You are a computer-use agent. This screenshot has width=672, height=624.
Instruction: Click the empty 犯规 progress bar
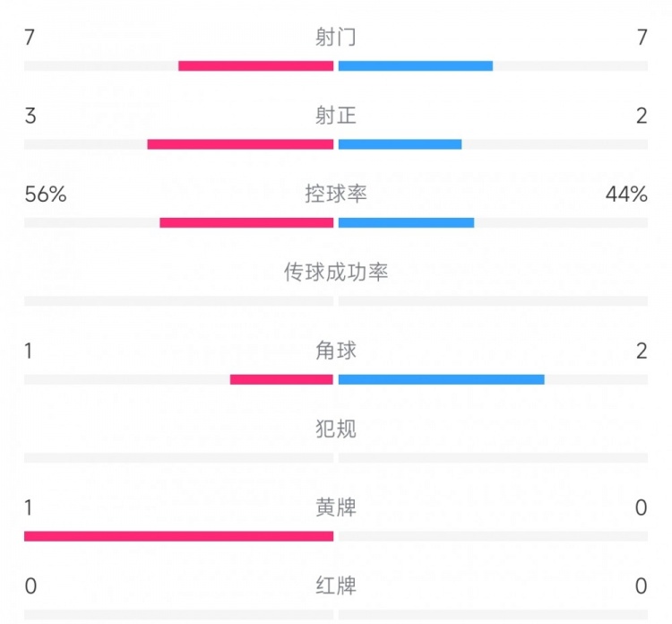pyautogui.click(x=336, y=458)
